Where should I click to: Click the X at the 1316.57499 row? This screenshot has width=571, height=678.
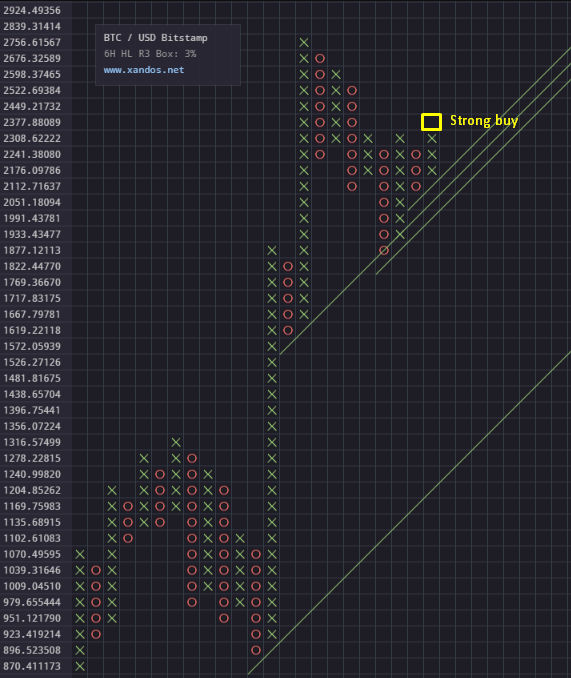click(x=176, y=442)
